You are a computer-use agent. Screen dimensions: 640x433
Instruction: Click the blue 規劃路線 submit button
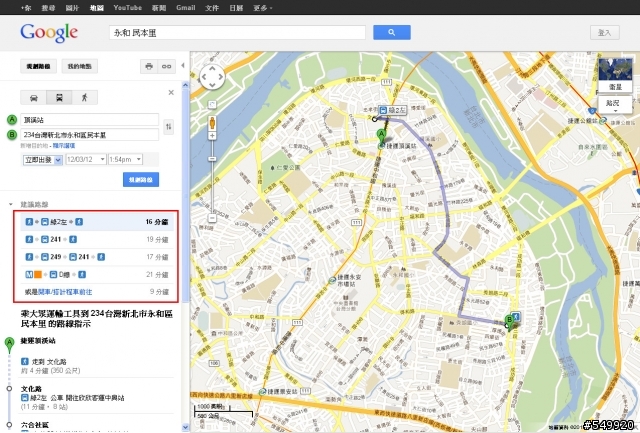coord(141,180)
